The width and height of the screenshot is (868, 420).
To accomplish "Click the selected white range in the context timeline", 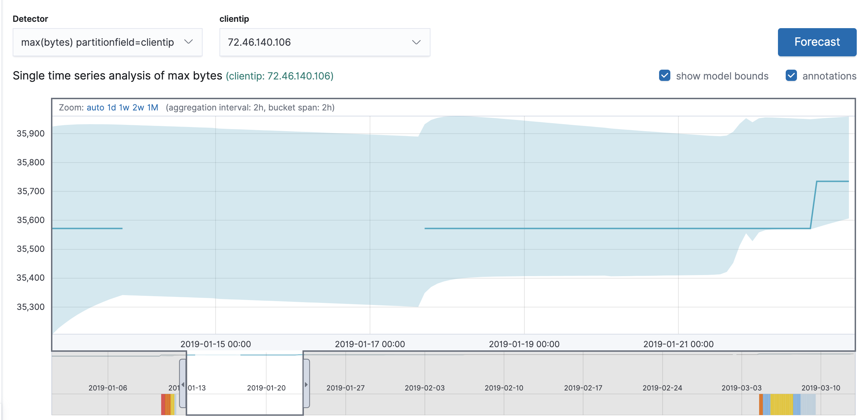I will [x=244, y=373].
